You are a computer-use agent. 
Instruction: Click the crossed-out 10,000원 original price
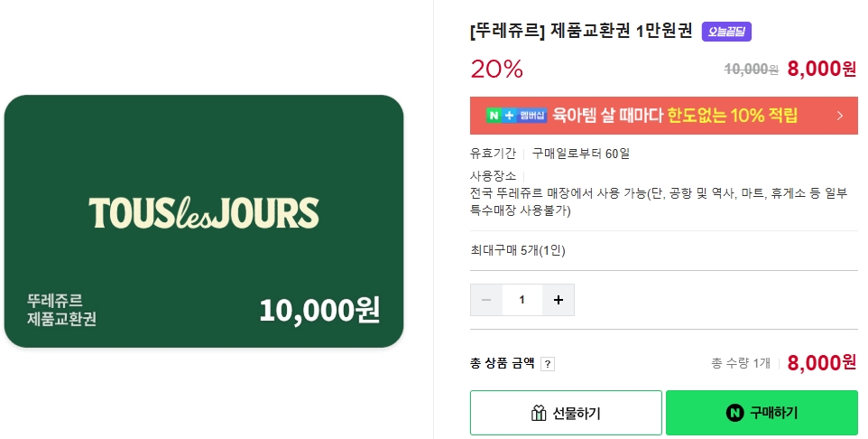(x=752, y=70)
